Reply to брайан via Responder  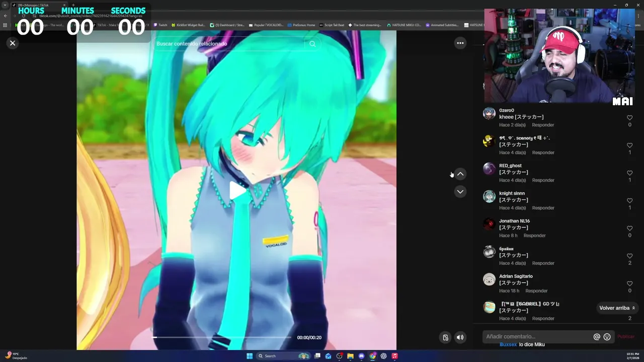point(543,263)
